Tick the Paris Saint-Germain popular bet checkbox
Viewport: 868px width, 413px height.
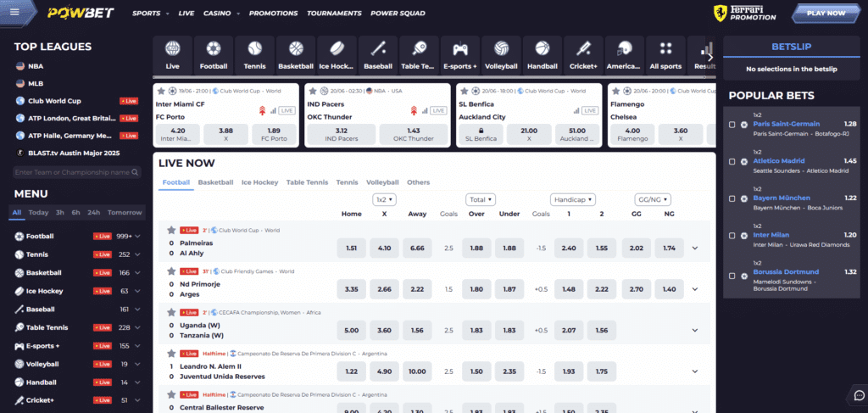coord(732,125)
